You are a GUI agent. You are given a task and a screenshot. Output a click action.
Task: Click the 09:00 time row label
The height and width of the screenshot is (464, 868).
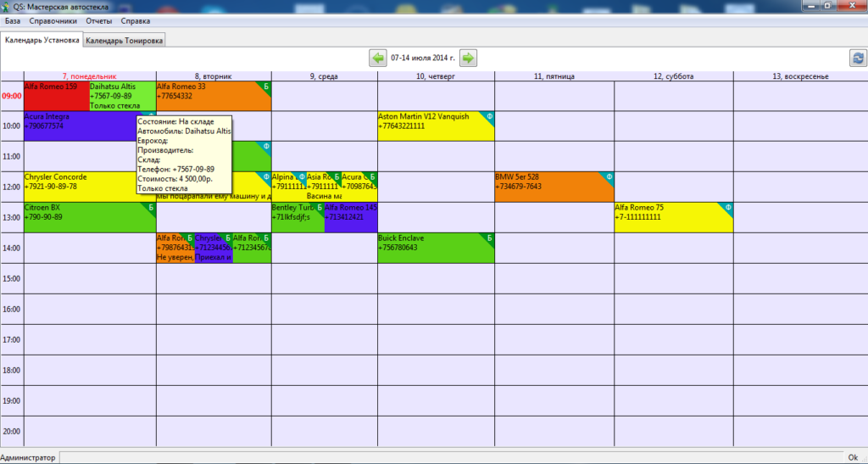click(12, 96)
